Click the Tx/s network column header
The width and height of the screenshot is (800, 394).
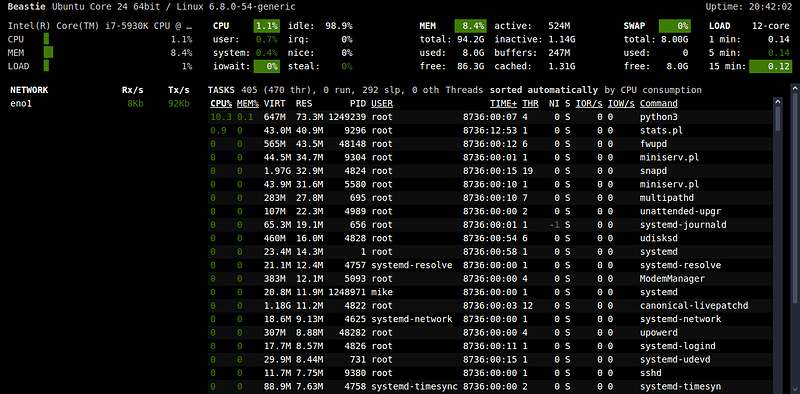[179, 90]
